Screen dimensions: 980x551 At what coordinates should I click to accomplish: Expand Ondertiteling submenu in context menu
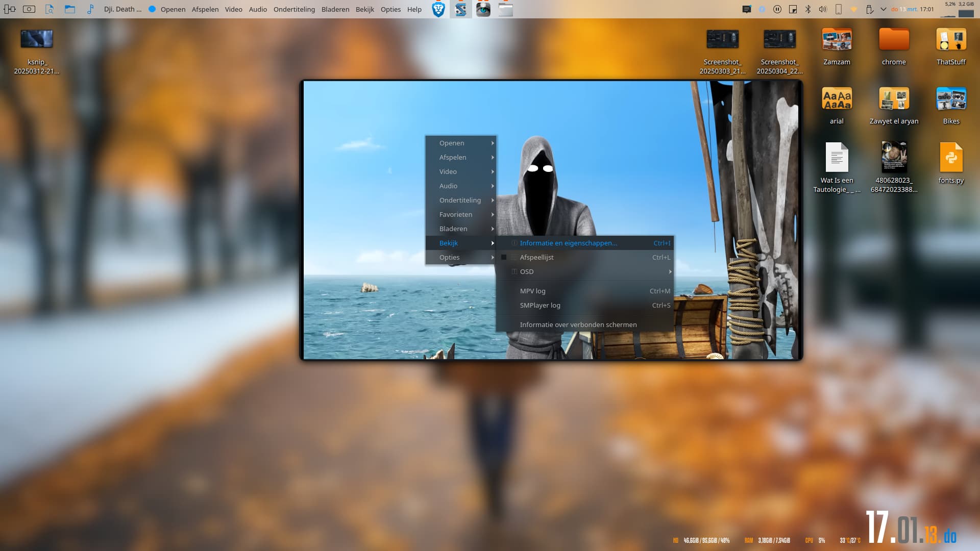pyautogui.click(x=461, y=200)
